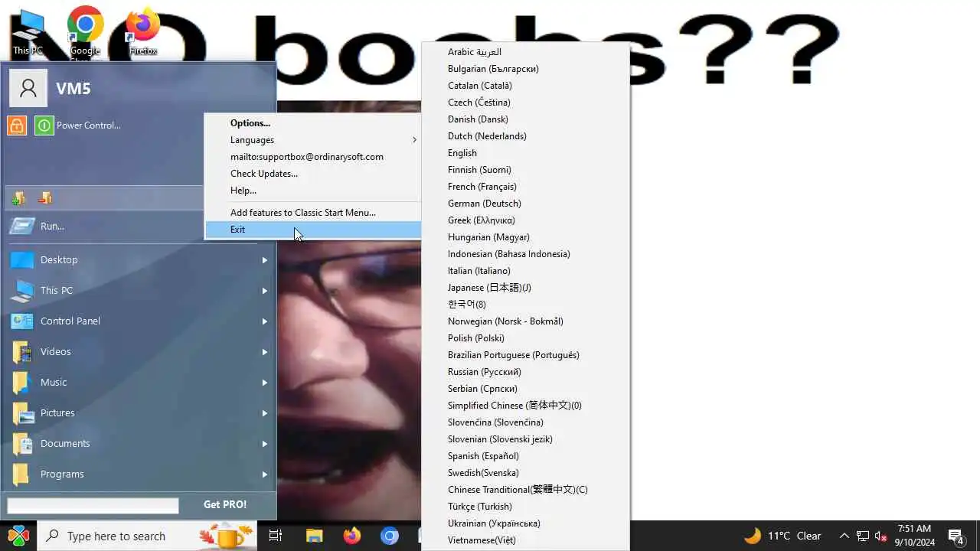The width and height of the screenshot is (980, 551).
Task: Select Ukrainian (Українська) language
Action: (525, 523)
